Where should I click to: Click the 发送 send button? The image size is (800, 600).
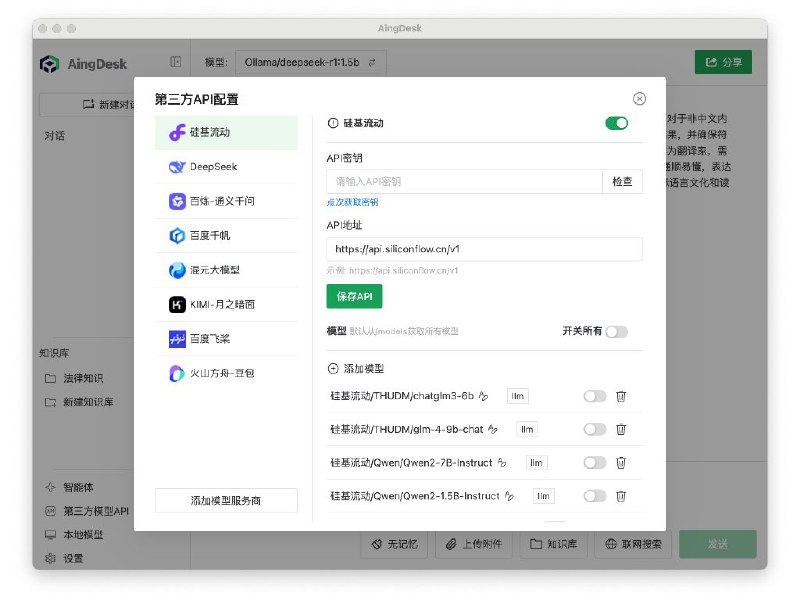click(x=717, y=544)
